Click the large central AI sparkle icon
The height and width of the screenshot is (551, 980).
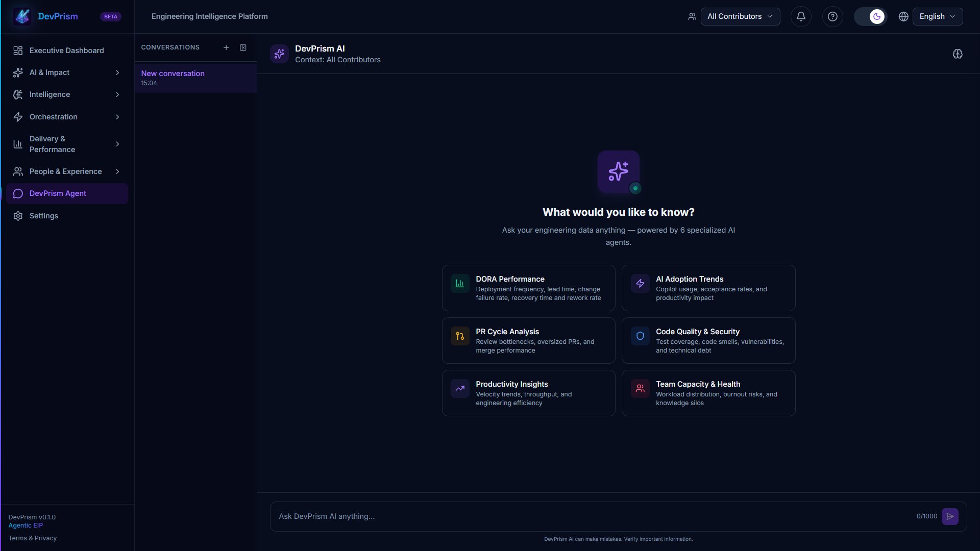click(619, 171)
